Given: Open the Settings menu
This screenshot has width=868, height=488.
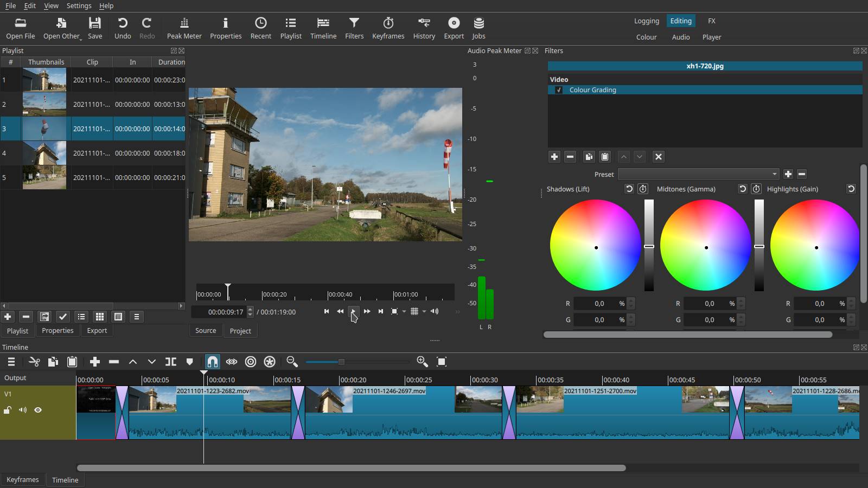Looking at the screenshot, I should coord(79,5).
